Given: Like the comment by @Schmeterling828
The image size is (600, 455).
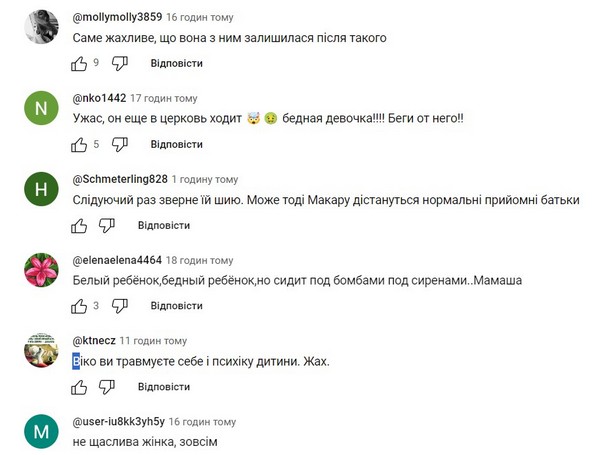Looking at the screenshot, I should 80,225.
